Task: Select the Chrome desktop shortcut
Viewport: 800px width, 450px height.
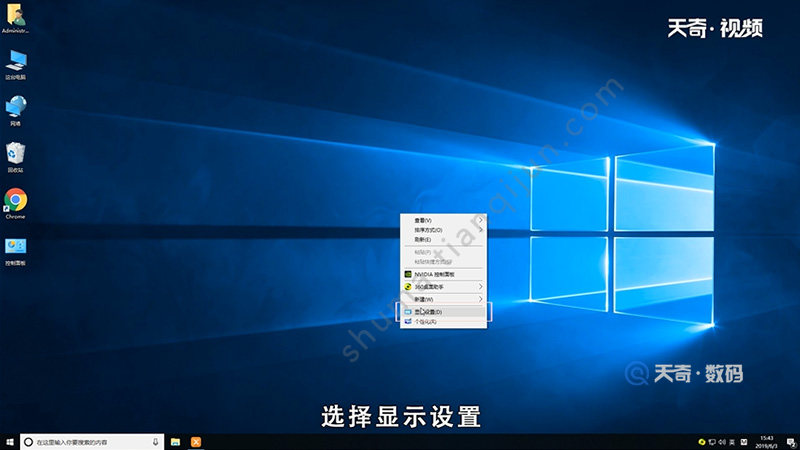Action: [15, 204]
